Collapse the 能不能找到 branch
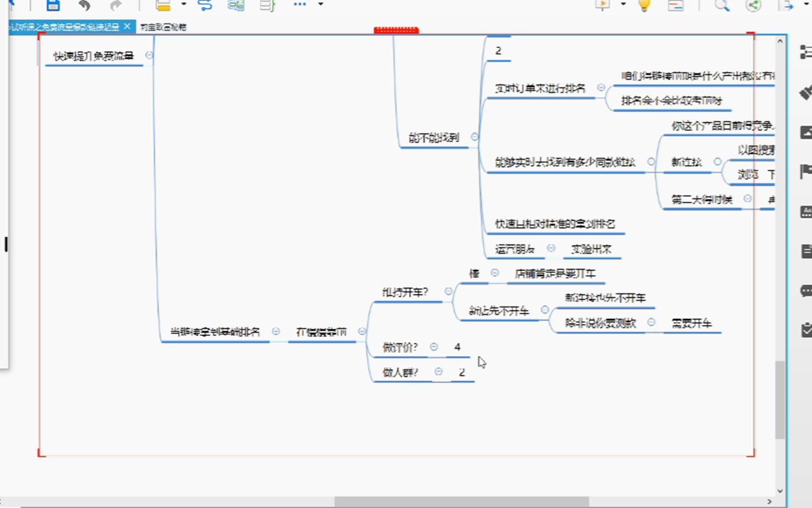The image size is (812, 508). (474, 137)
